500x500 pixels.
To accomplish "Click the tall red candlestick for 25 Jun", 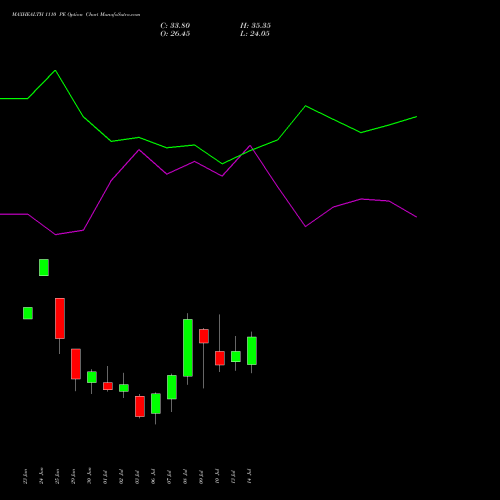I will click(60, 318).
